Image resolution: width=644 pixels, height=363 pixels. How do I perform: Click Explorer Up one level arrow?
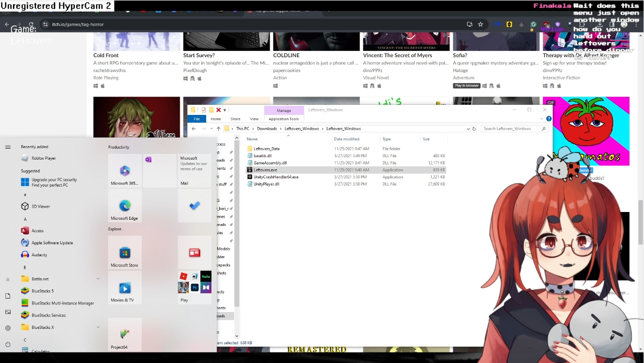click(x=218, y=128)
